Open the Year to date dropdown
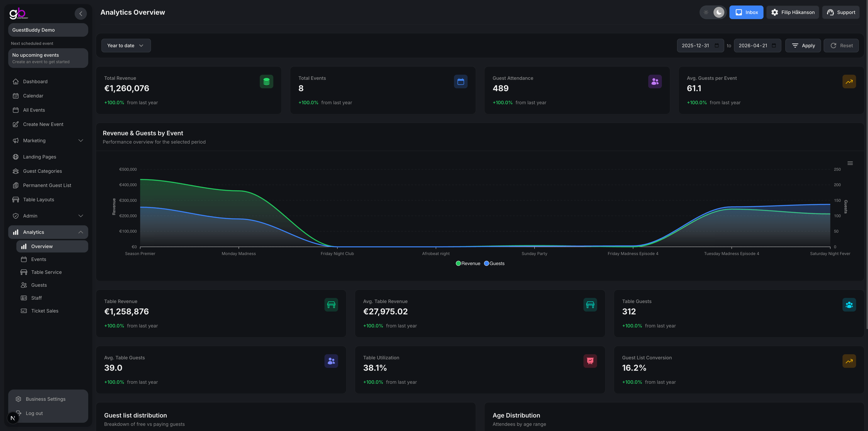 coord(126,45)
